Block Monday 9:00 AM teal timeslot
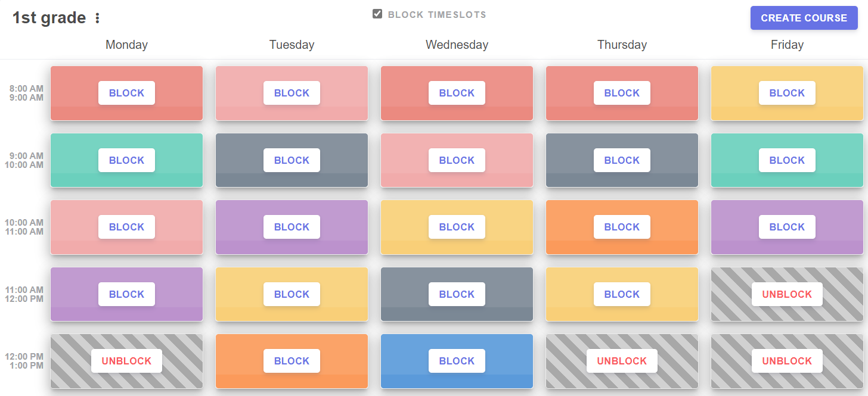 [126, 160]
